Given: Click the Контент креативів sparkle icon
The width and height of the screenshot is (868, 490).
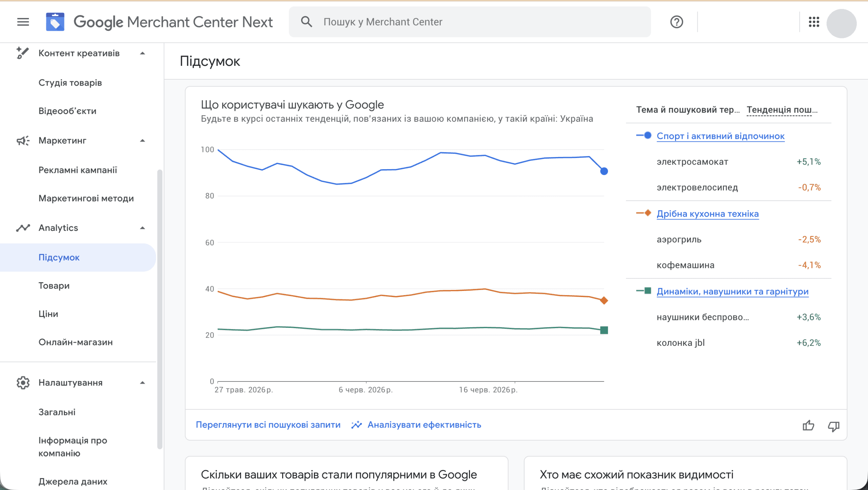Looking at the screenshot, I should click(22, 53).
